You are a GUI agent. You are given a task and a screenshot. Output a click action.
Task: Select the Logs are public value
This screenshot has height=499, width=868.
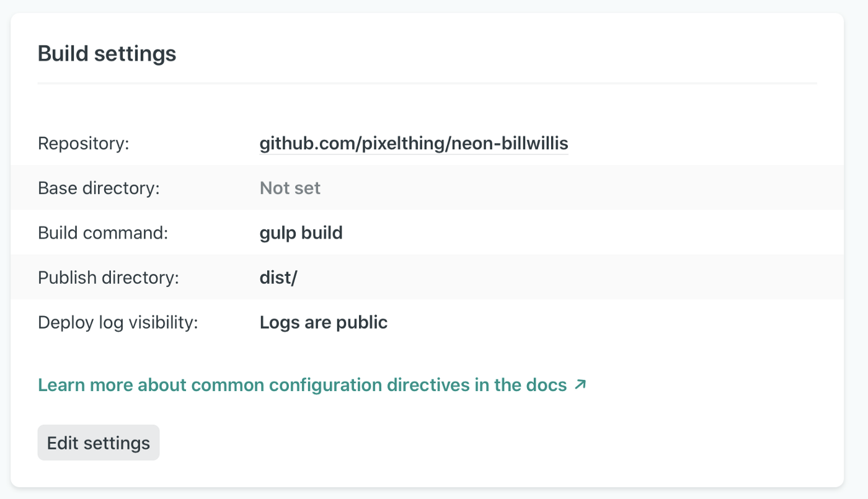click(323, 322)
